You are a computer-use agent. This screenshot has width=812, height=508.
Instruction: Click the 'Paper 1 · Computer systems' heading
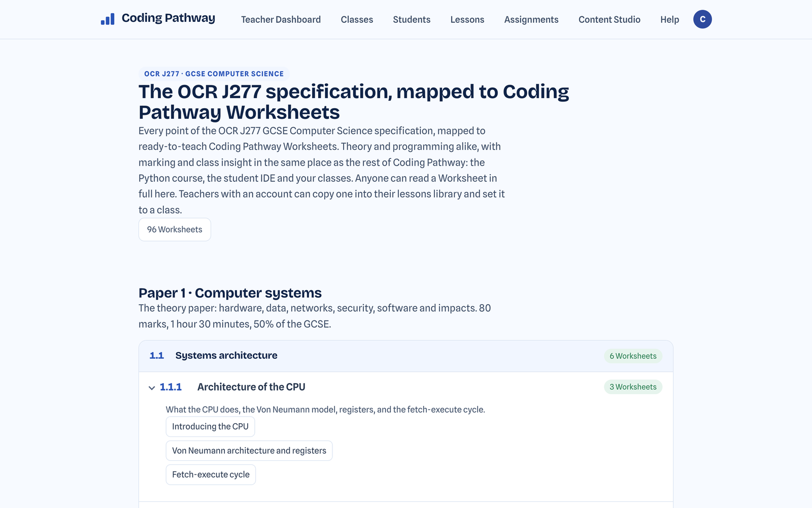tap(230, 293)
